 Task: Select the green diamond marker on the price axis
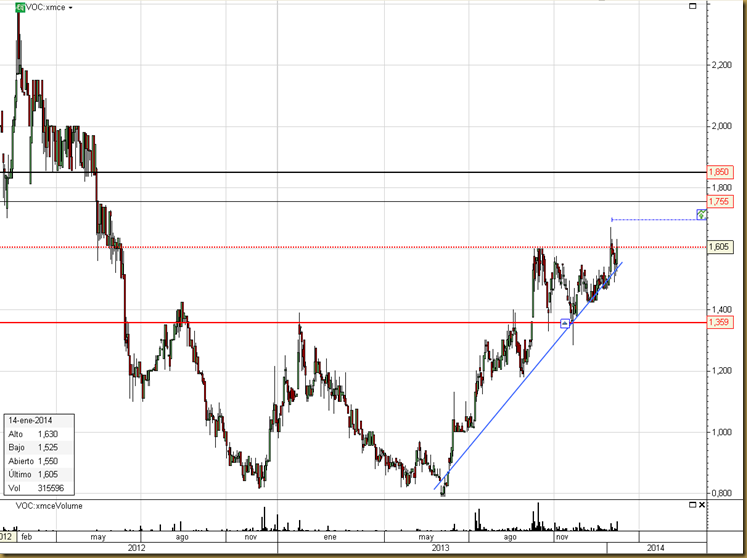pos(701,214)
